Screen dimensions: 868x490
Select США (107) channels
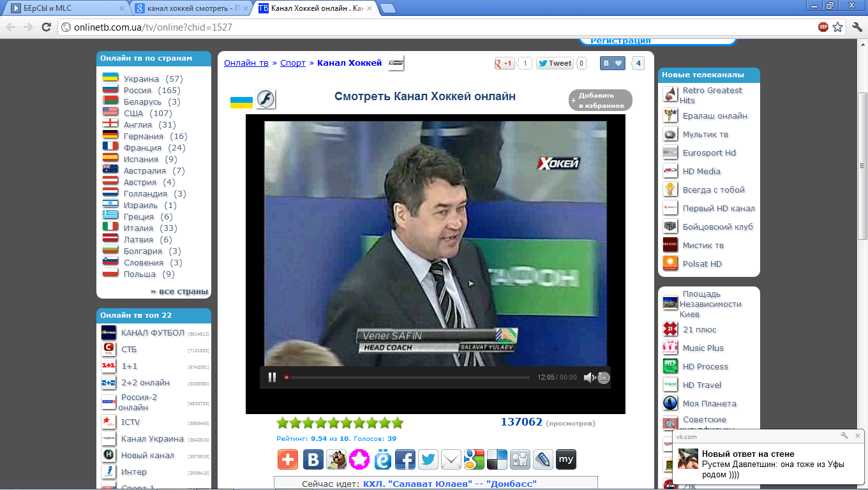pyautogui.click(x=148, y=113)
